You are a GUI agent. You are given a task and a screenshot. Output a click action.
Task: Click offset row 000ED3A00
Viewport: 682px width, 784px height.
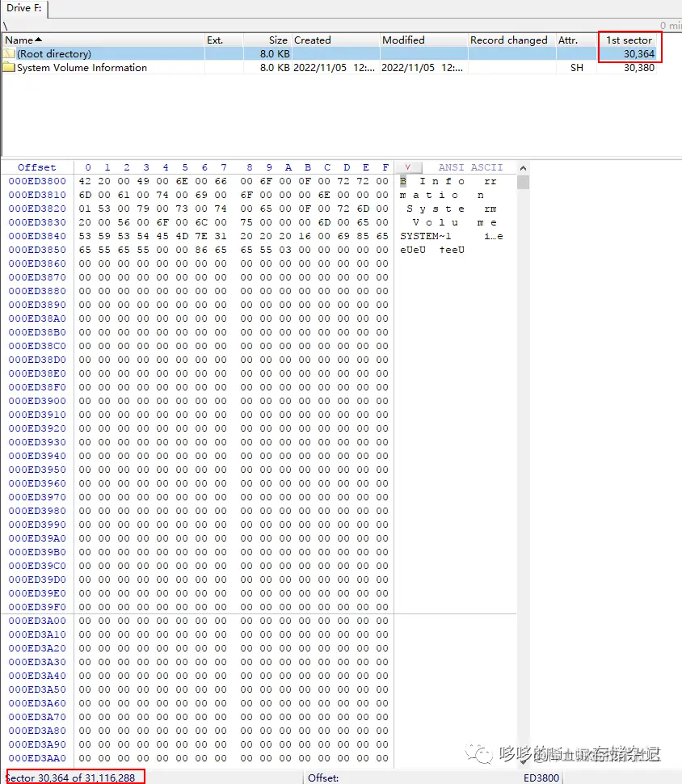click(37, 621)
